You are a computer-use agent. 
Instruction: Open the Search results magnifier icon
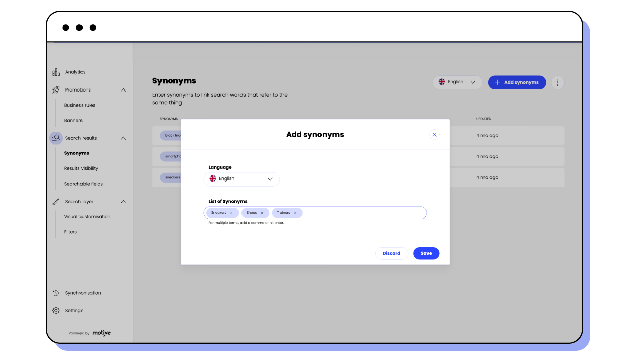[x=56, y=138]
